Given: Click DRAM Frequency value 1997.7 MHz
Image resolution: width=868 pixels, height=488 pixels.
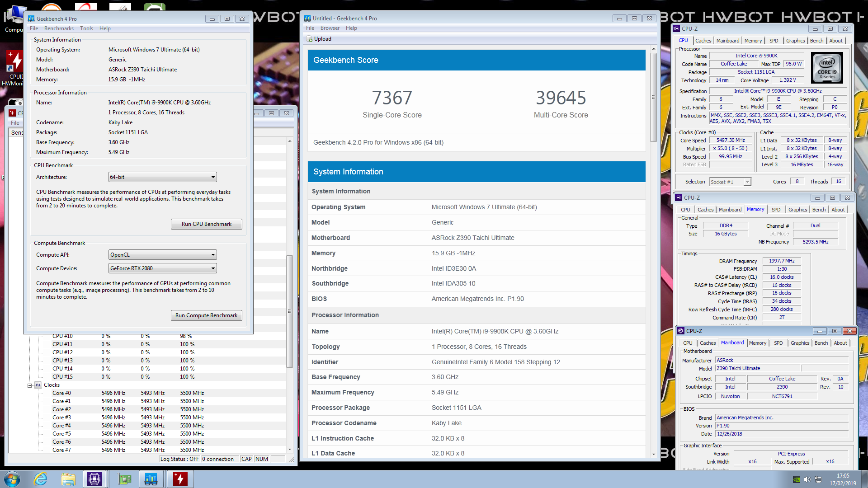Looking at the screenshot, I should click(x=782, y=261).
